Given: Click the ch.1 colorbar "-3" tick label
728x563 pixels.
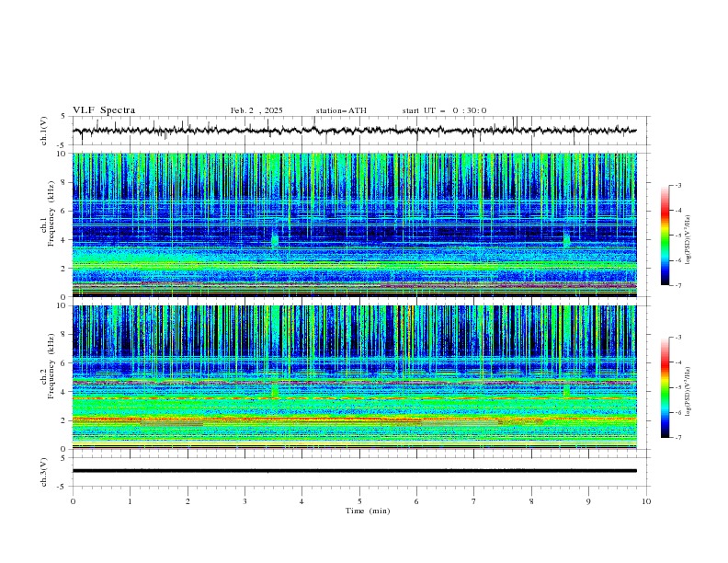Looking at the screenshot, I should coord(678,185).
